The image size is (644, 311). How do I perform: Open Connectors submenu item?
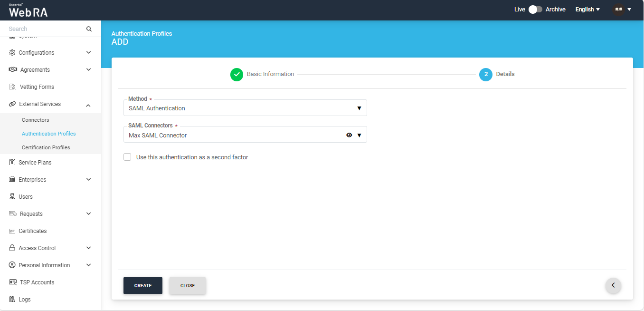pyautogui.click(x=36, y=120)
